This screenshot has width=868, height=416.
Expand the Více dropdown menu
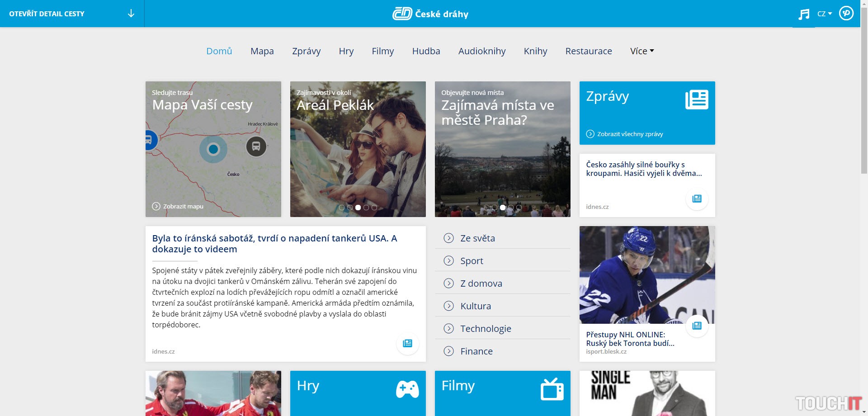coord(642,51)
